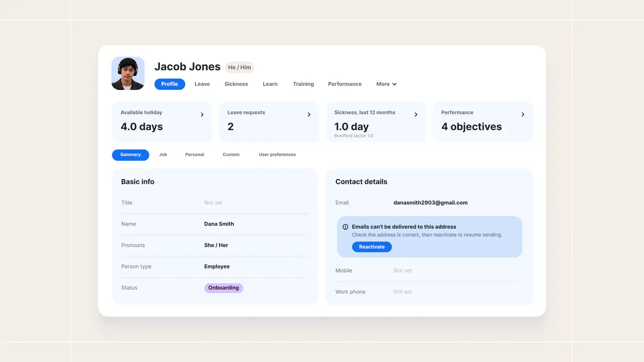Viewport: 644px width, 362px height.
Task: Open the Performance card chevron arrow
Action: coord(523,115)
